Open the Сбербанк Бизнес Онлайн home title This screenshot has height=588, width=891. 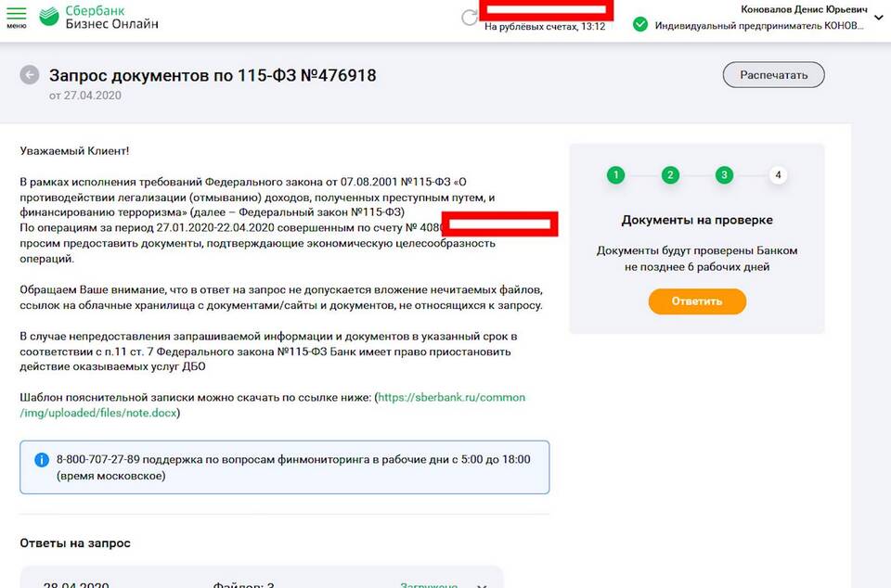[x=111, y=17]
